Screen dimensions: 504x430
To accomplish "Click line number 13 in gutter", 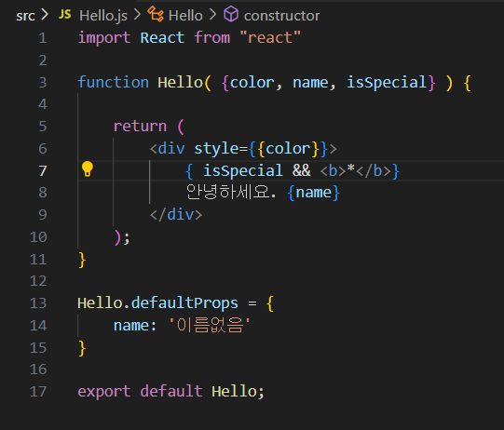I will pyautogui.click(x=38, y=303).
